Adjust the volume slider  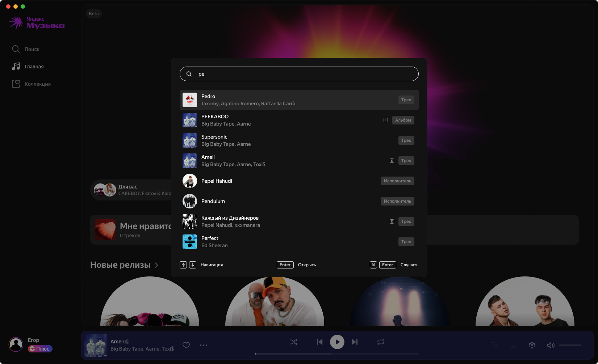[x=570, y=345]
